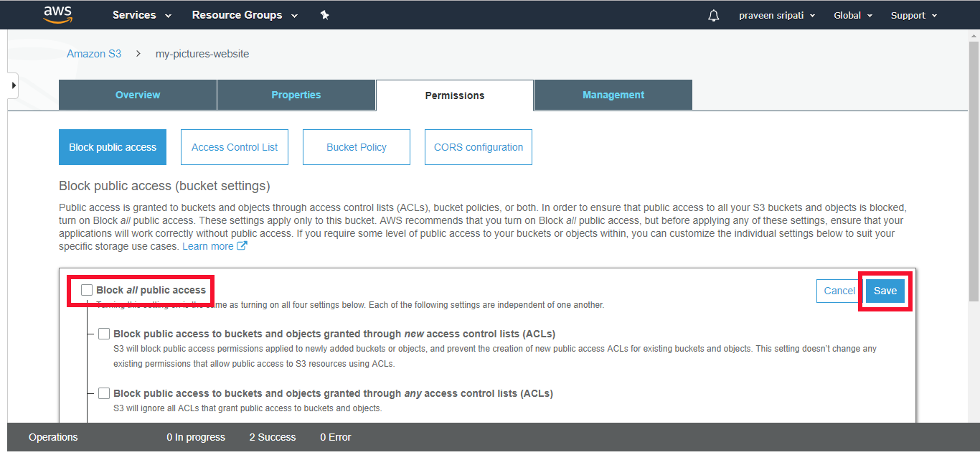Click the Save button
Screen dimensions: 980x455
pyautogui.click(x=885, y=291)
